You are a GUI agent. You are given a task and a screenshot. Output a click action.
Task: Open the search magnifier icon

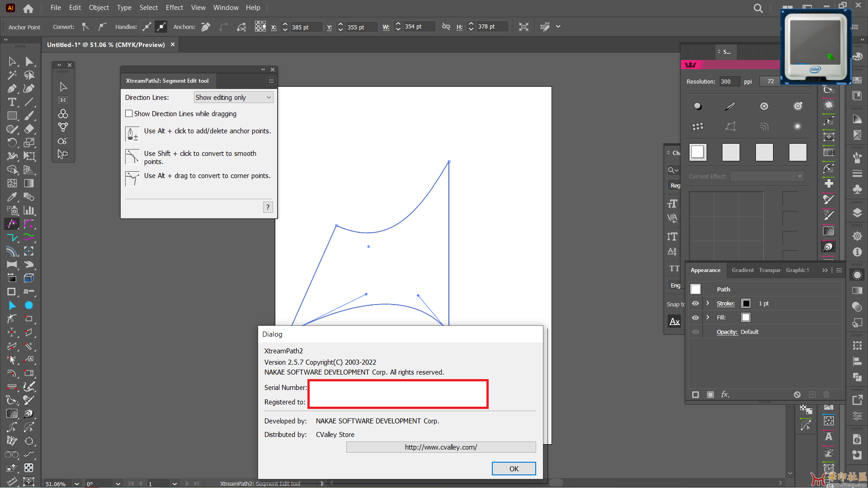click(758, 8)
